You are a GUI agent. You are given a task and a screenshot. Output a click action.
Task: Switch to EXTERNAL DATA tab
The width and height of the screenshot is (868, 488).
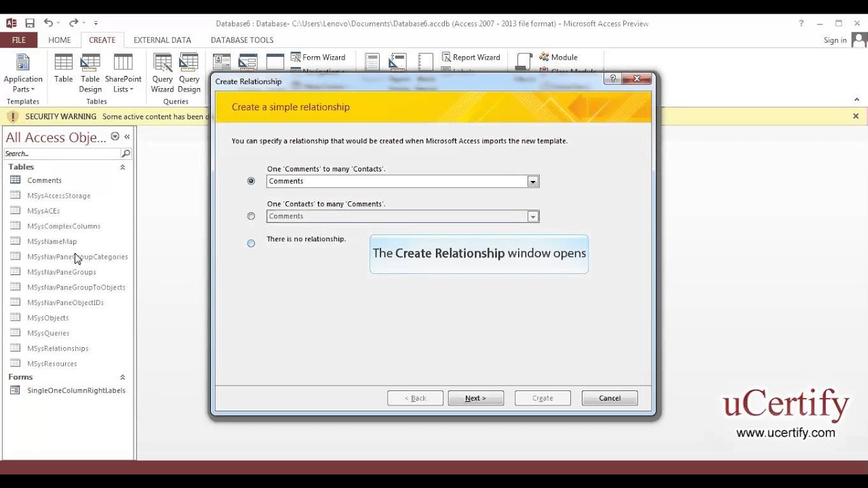click(x=163, y=40)
